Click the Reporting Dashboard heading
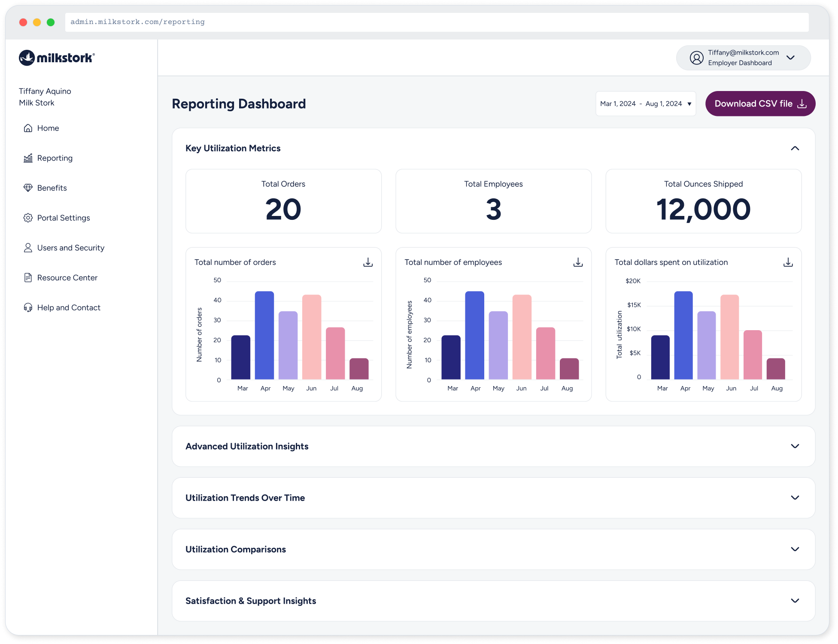Viewport: 838px width, 644px height. point(239,103)
